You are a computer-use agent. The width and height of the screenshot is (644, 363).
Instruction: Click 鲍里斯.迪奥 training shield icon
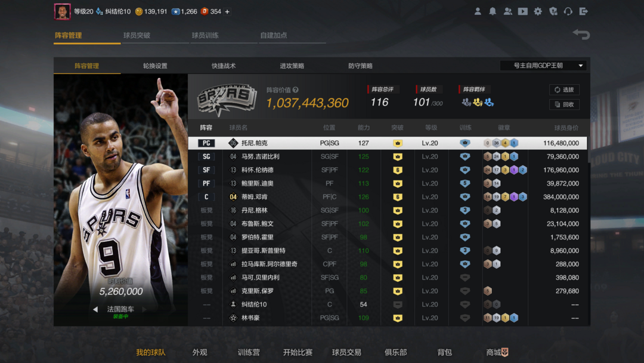tap(465, 183)
